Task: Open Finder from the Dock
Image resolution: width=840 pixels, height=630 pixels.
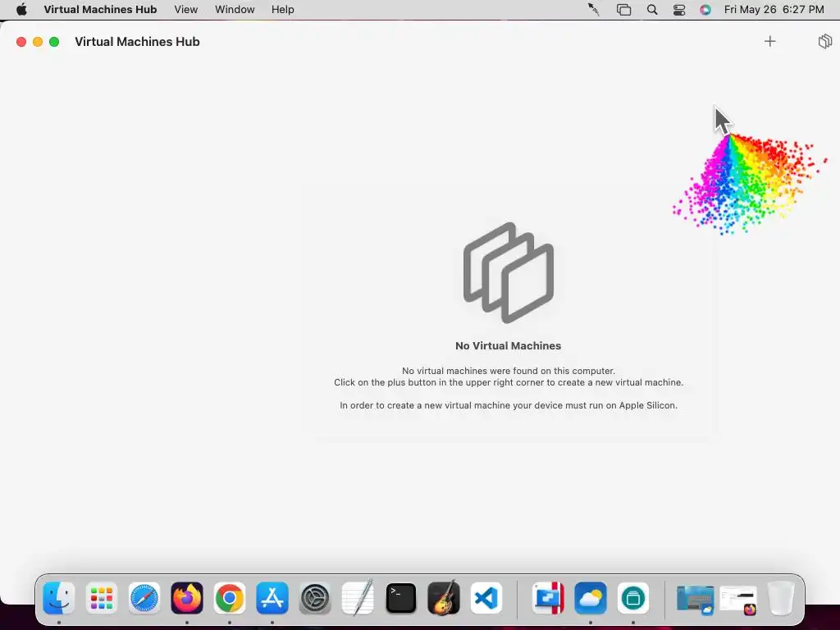Action: (x=59, y=598)
